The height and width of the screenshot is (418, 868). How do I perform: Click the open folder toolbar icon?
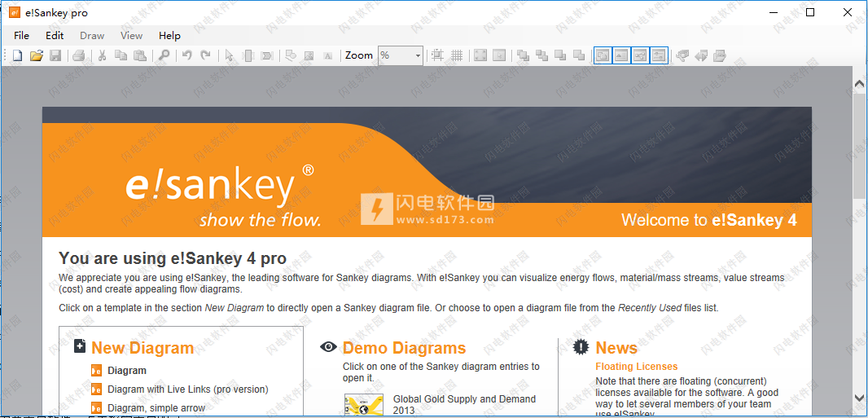pos(37,55)
